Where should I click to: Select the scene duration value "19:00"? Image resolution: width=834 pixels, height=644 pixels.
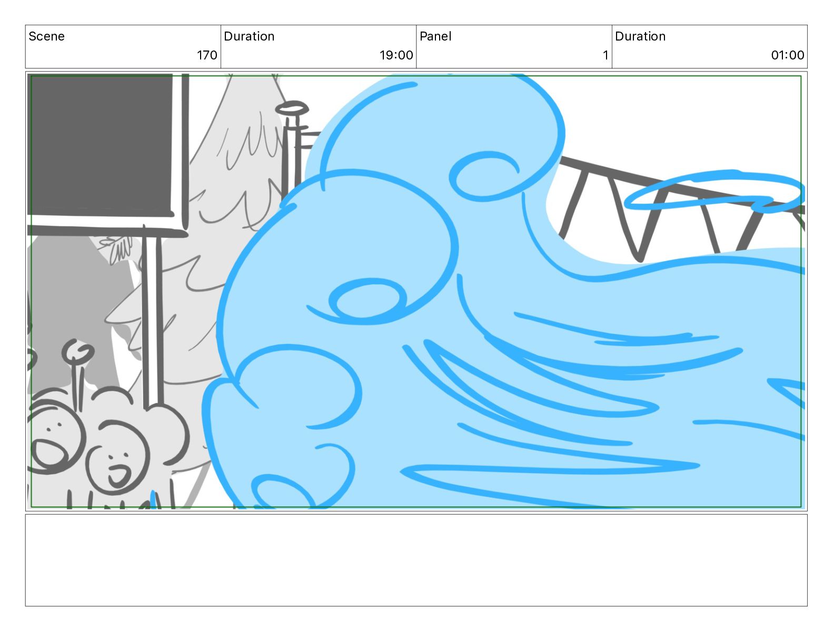click(x=396, y=55)
